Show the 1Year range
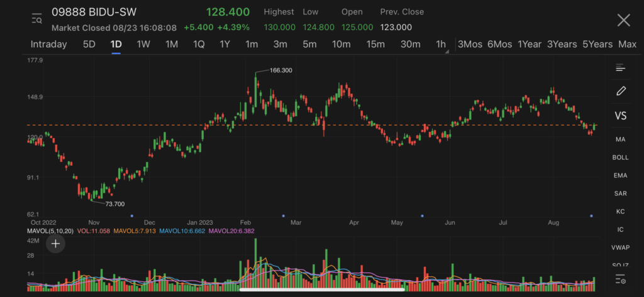This screenshot has width=644, height=297. [530, 45]
